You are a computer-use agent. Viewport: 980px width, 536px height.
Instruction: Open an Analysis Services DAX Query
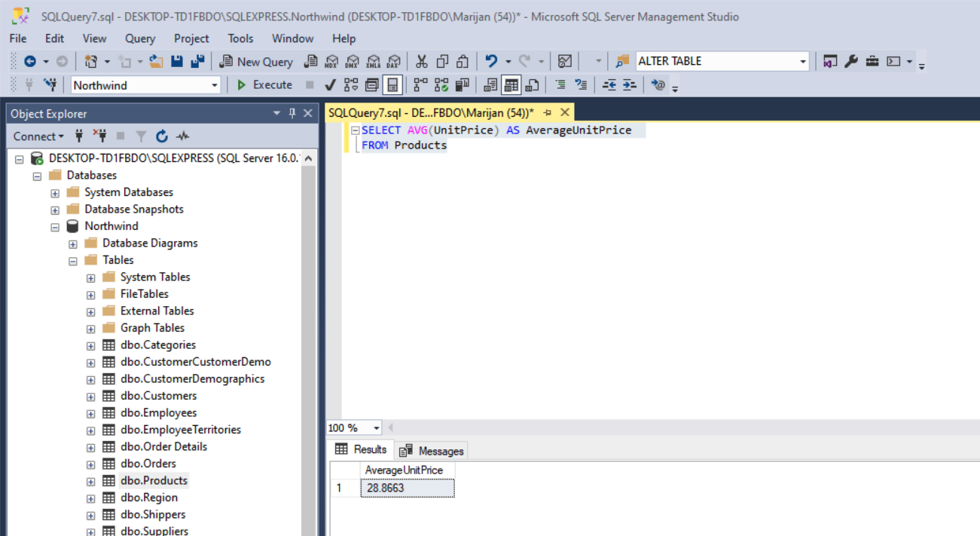(393, 62)
